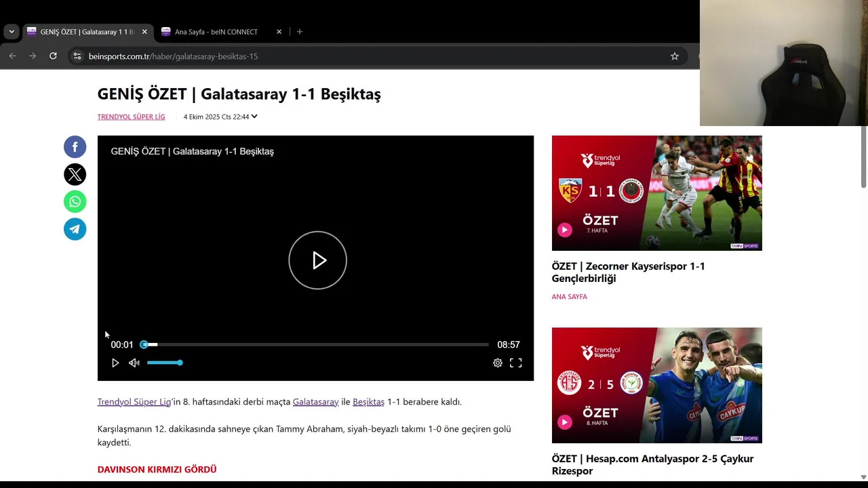Open the Trendyol Süper Lig link in article text
The height and width of the screenshot is (488, 868).
coord(134,402)
